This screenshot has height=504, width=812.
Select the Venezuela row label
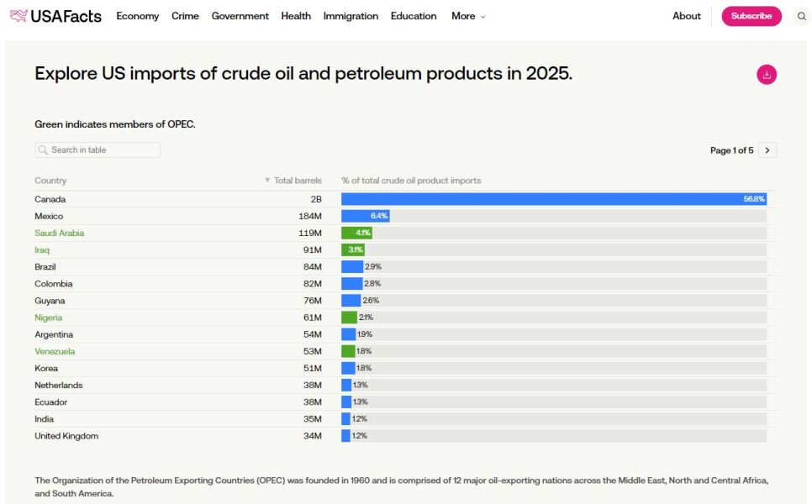[55, 351]
